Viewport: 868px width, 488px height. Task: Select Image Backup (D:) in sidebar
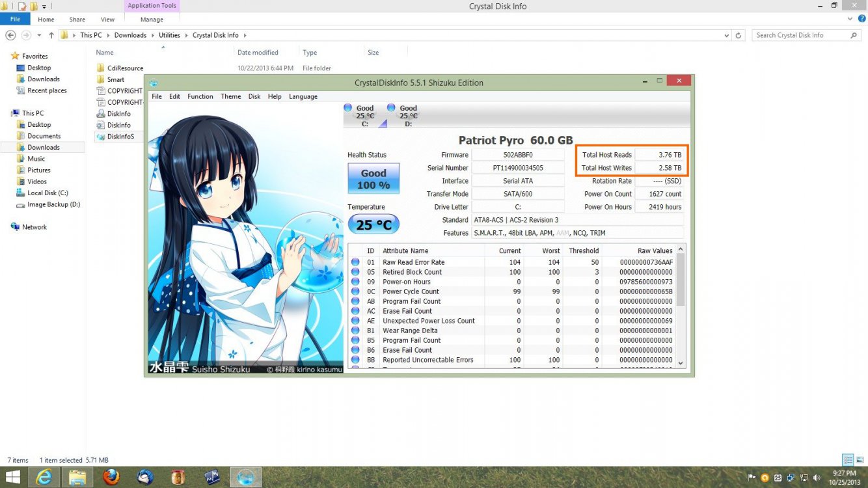pyautogui.click(x=47, y=204)
